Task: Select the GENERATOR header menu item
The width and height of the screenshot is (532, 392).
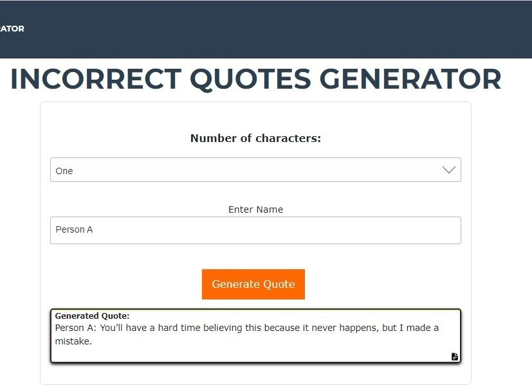Action: [x=12, y=28]
